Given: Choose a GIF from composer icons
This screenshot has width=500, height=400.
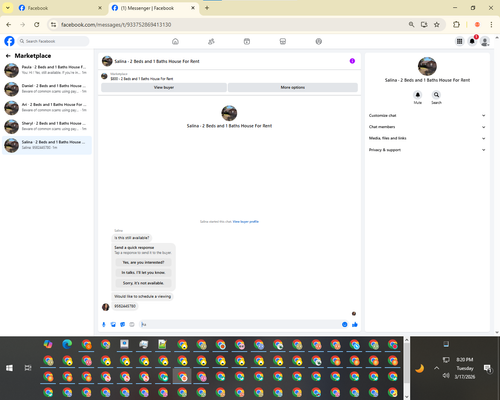Looking at the screenshot, I should tap(132, 324).
